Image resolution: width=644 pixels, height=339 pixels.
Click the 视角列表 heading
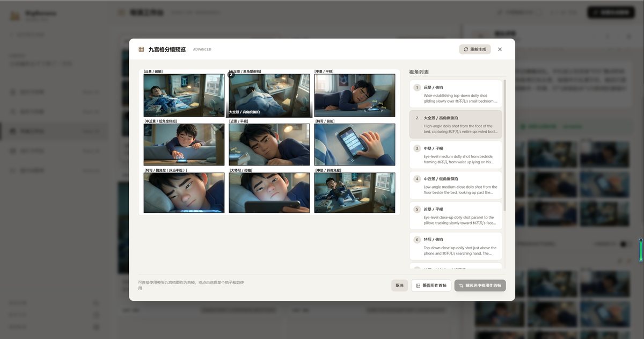pos(419,71)
